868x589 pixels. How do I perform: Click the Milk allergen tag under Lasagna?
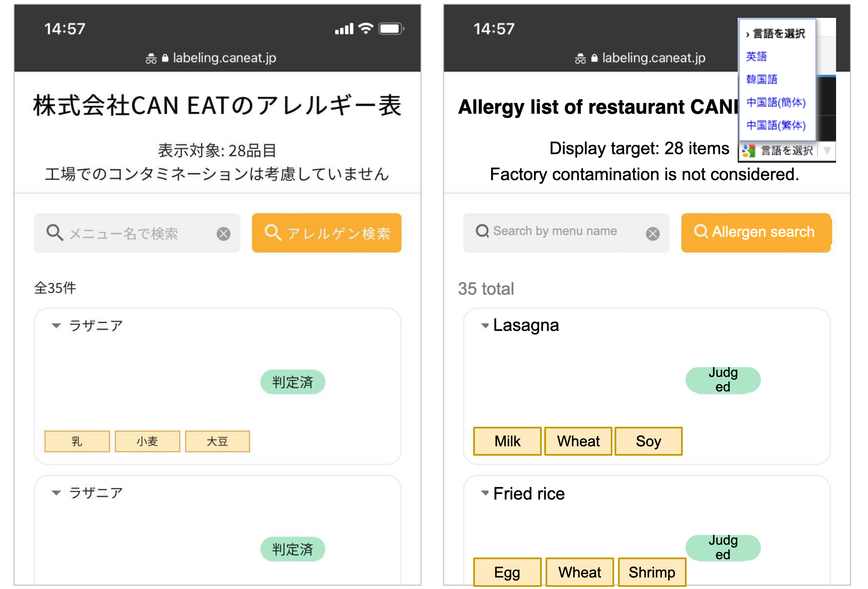point(507,441)
